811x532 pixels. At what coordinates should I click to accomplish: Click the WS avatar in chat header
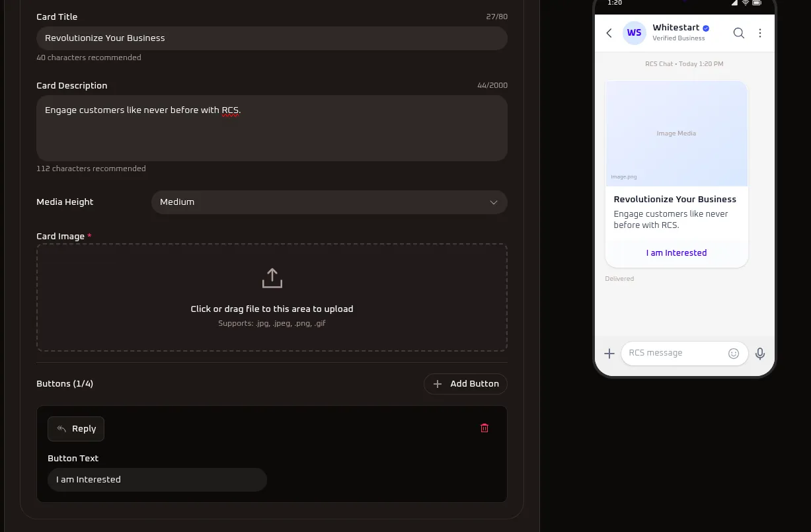pos(635,33)
